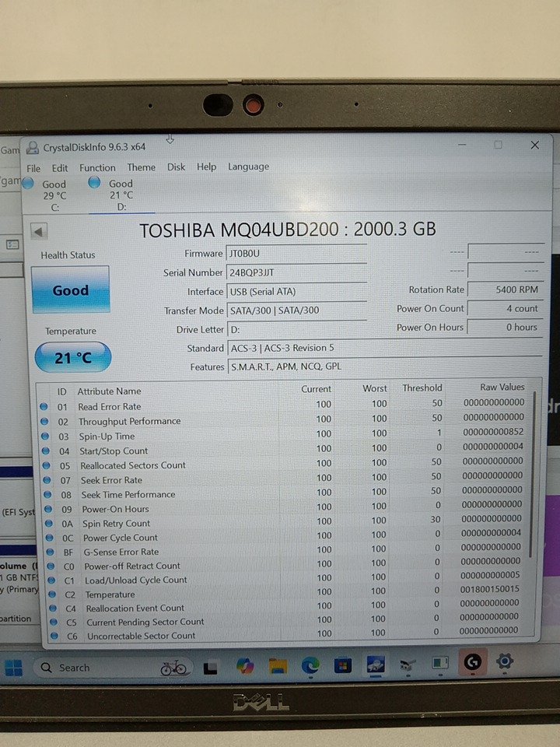The height and width of the screenshot is (747, 560).
Task: Open the Language menu
Action: [x=248, y=167]
